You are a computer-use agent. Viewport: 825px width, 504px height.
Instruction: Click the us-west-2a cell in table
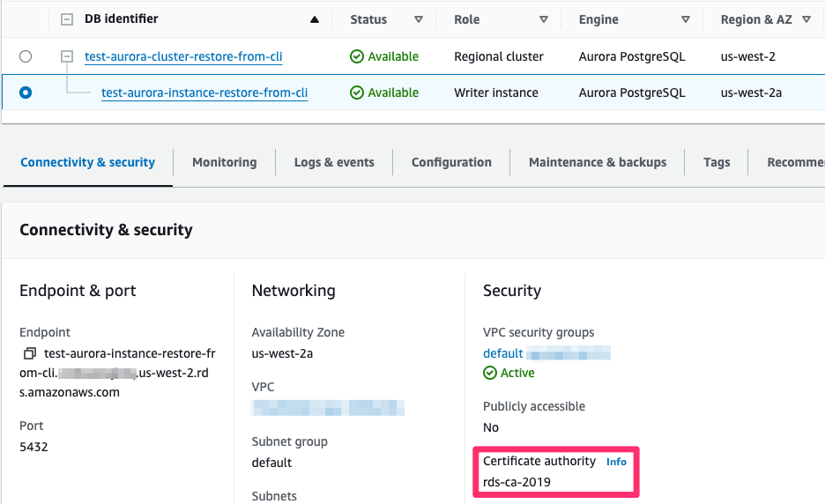[x=751, y=93]
